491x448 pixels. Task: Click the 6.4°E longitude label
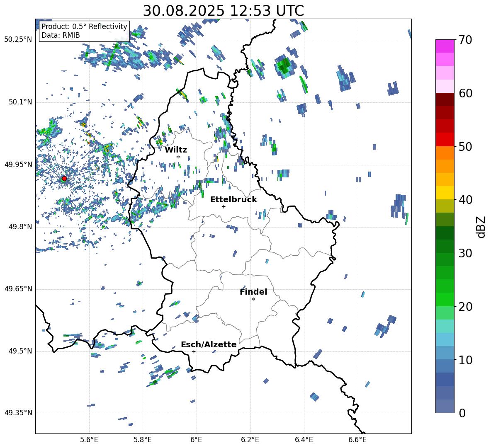[x=304, y=440]
